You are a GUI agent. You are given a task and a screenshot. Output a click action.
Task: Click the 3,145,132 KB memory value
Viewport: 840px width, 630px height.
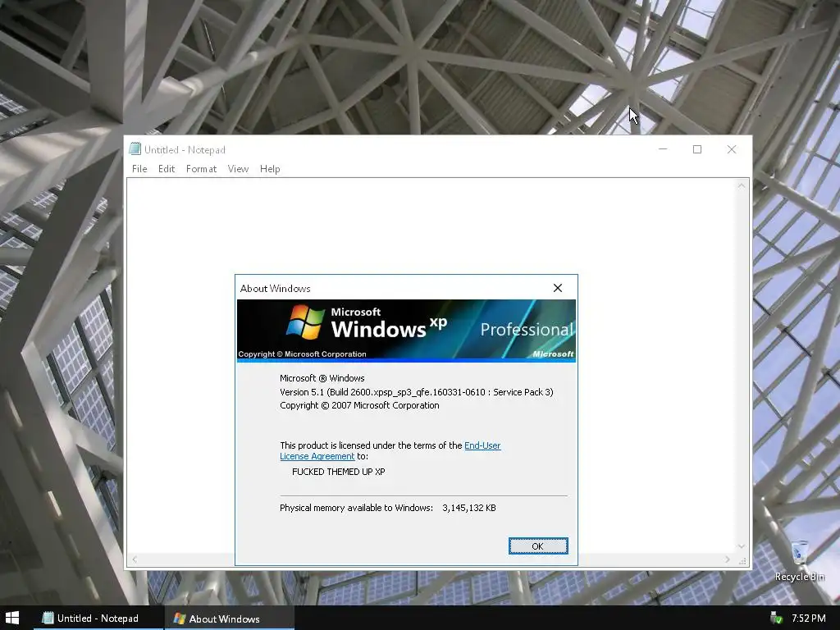pos(468,508)
